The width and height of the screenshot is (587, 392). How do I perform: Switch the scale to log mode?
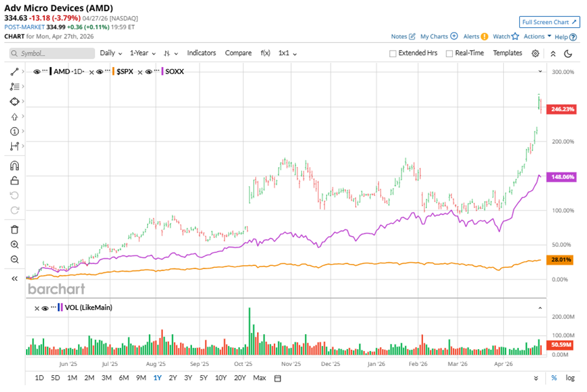tap(570, 378)
